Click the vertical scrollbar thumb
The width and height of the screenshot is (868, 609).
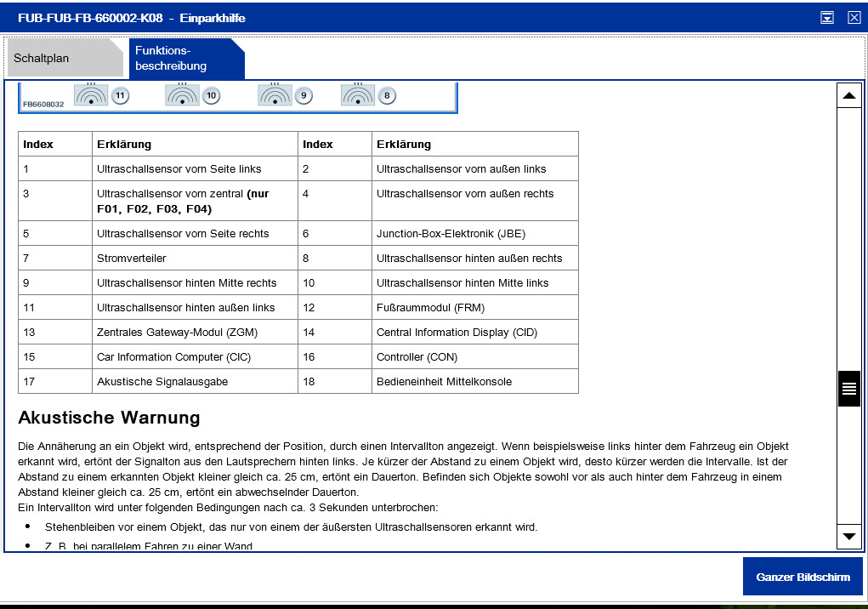(848, 389)
